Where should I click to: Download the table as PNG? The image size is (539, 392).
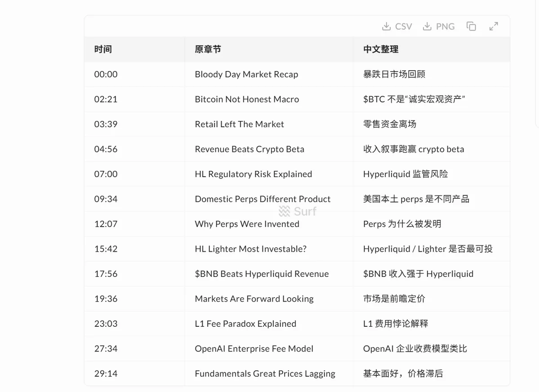(x=439, y=27)
